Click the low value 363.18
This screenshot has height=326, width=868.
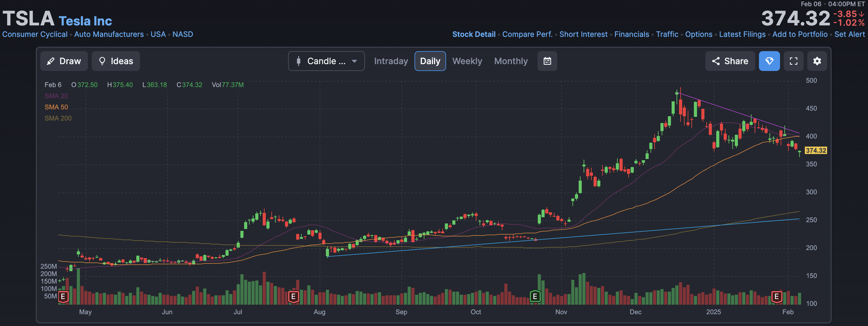point(157,85)
